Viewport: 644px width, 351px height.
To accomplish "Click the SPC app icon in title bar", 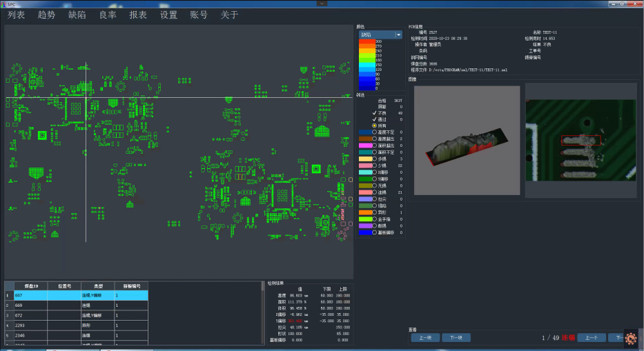I will point(4,4).
